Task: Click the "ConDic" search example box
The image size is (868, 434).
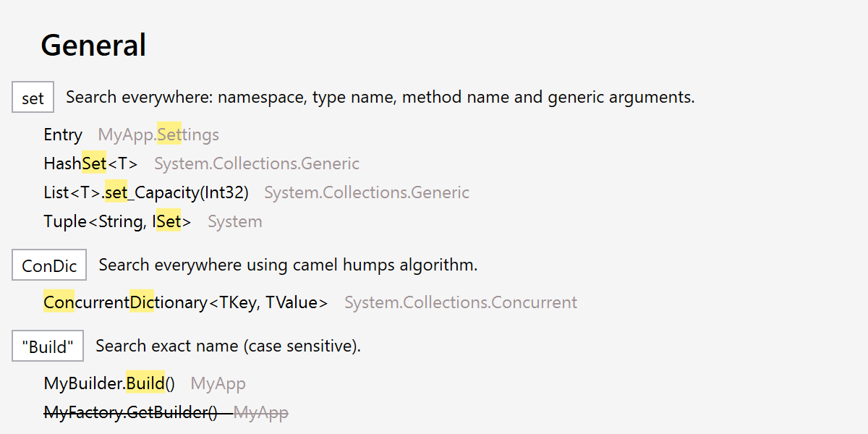Action: (49, 265)
